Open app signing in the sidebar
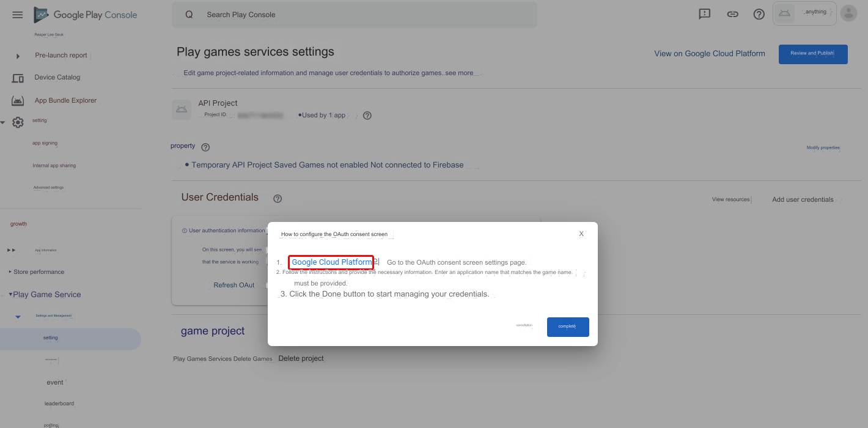The image size is (868, 428). [x=45, y=143]
